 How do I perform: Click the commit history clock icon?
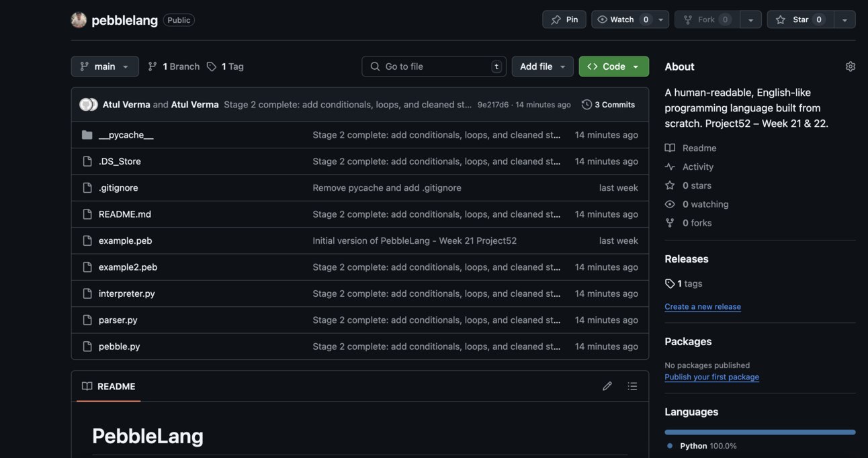point(587,105)
